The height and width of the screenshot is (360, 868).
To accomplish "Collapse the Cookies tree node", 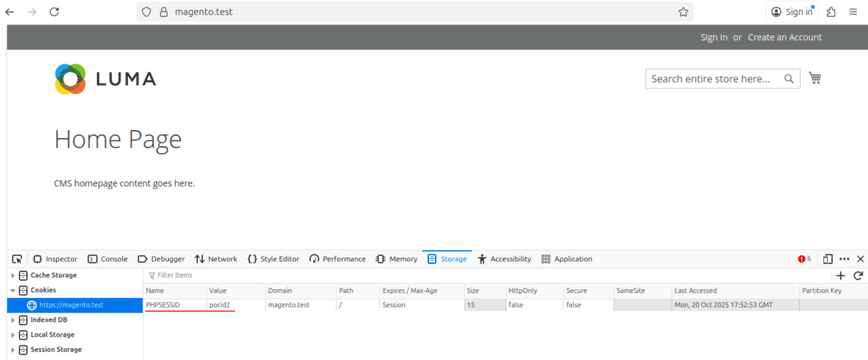I will tap(13, 290).
